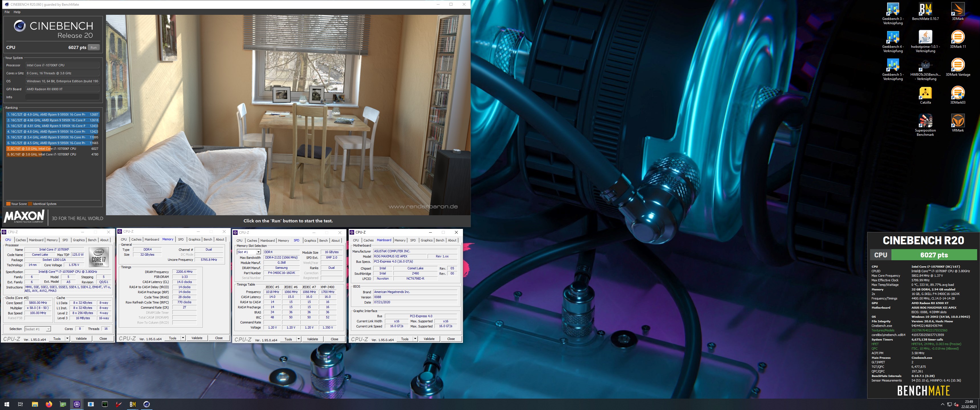Click Close button in SPD CPU-Z window
This screenshot has height=410, width=980.
coord(334,339)
